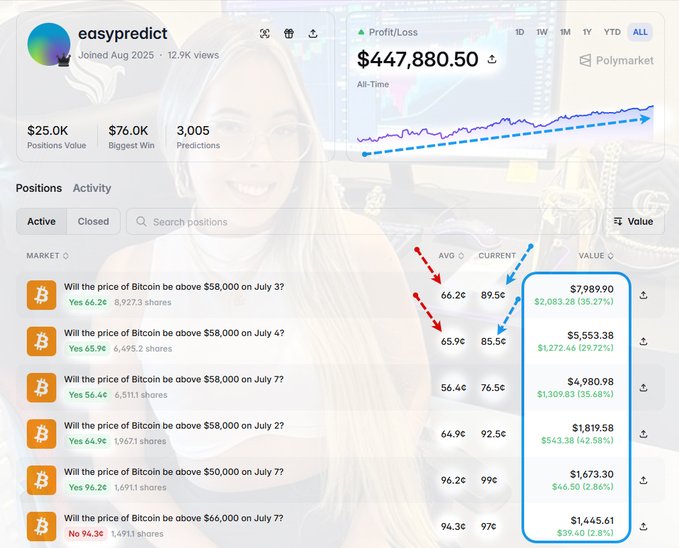679x548 pixels.
Task: Click Bitcoin icon for $58,000 July 7 market
Action: point(42,387)
